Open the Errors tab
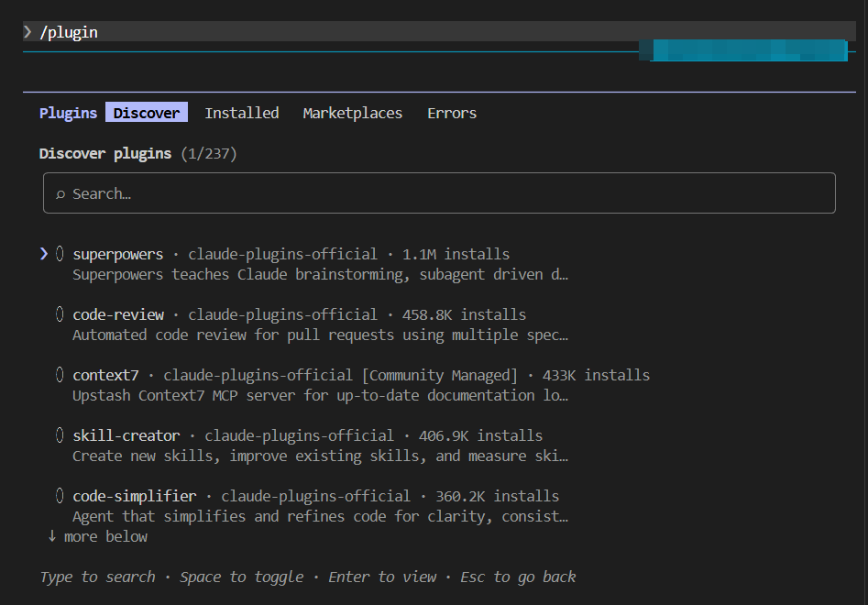The height and width of the screenshot is (605, 868). point(452,113)
